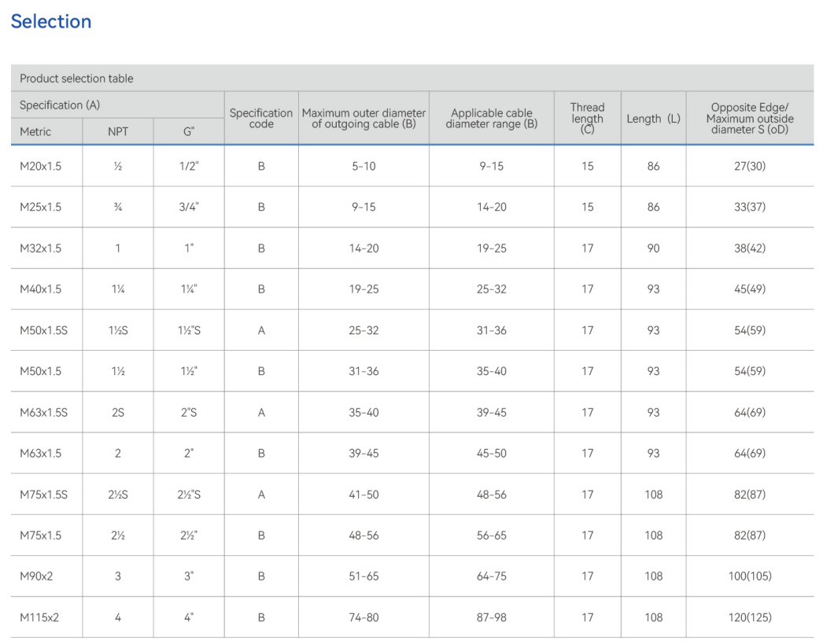Select the M25x1.5 row

pyautogui.click(x=412, y=207)
